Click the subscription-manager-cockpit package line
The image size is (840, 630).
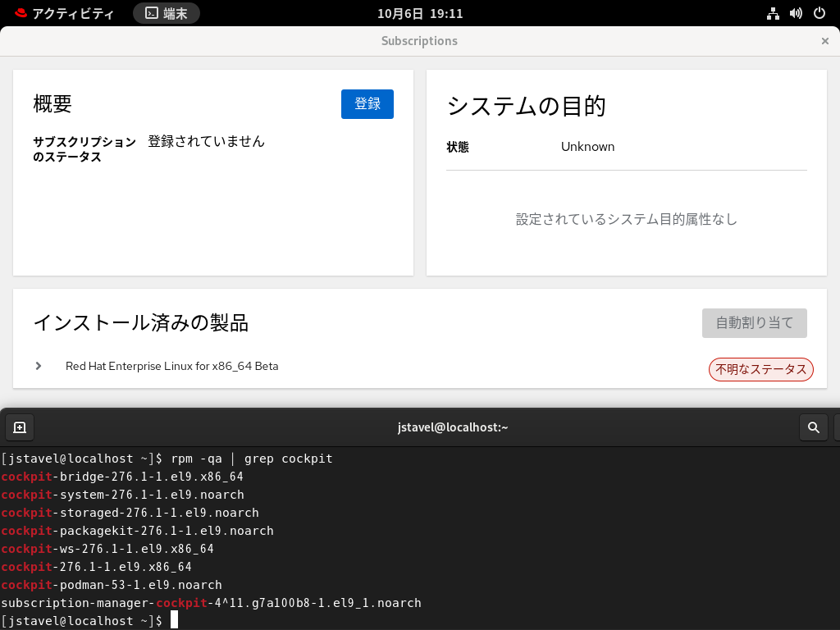pyautogui.click(x=211, y=603)
